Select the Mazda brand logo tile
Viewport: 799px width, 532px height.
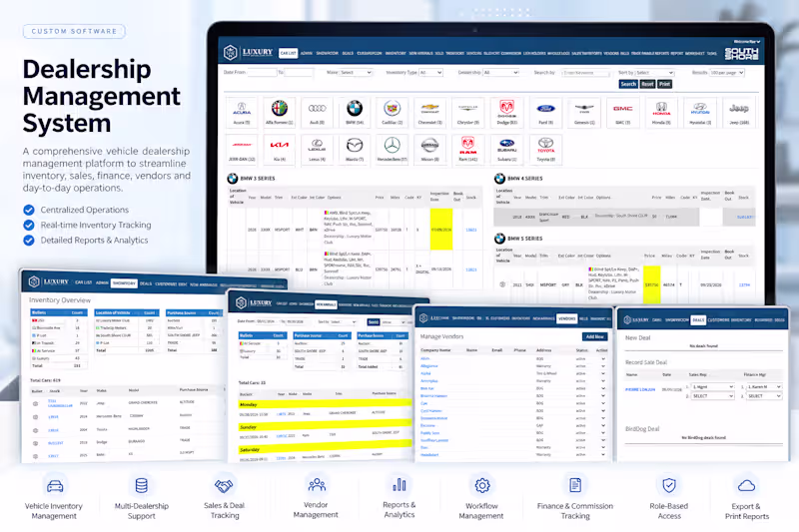(x=355, y=149)
